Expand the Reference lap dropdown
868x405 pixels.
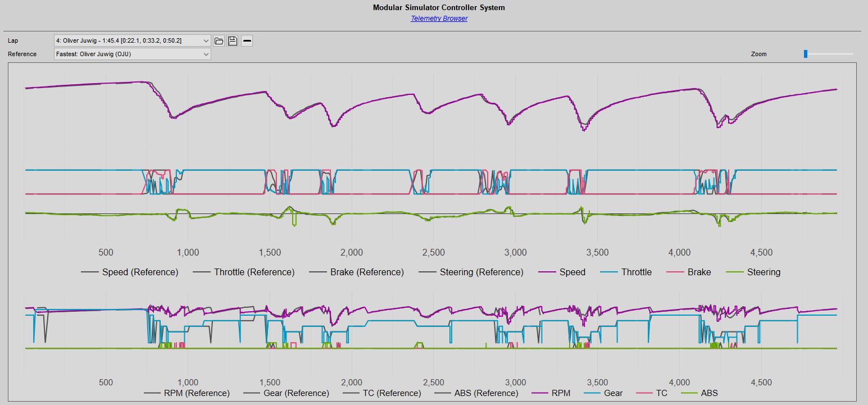(x=133, y=54)
